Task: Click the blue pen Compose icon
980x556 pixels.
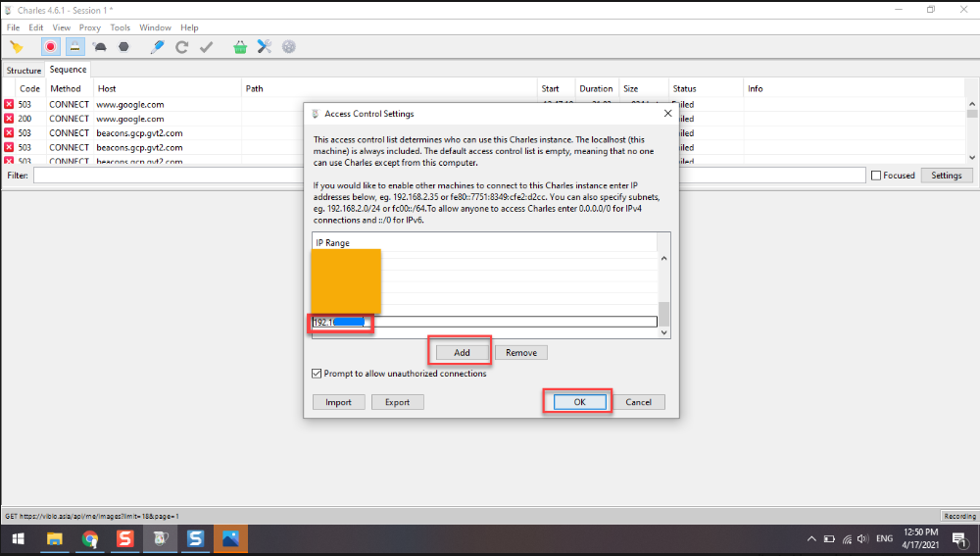Action: pyautogui.click(x=158, y=47)
